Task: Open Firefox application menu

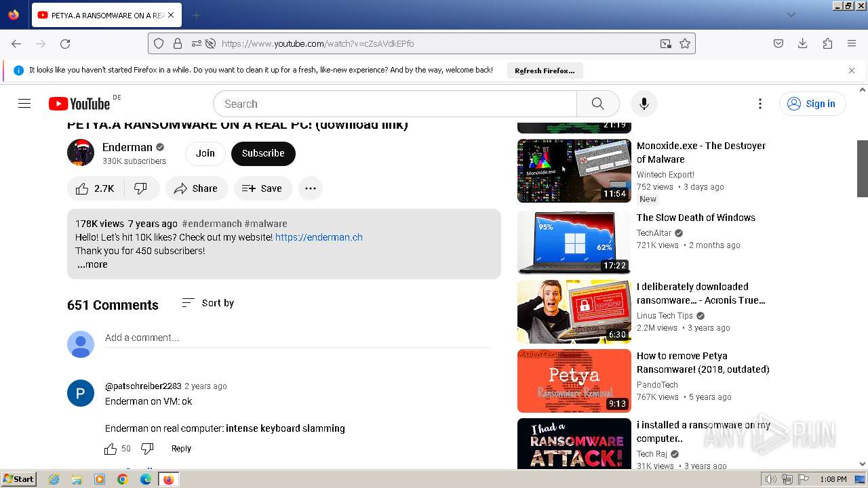Action: pos(852,43)
